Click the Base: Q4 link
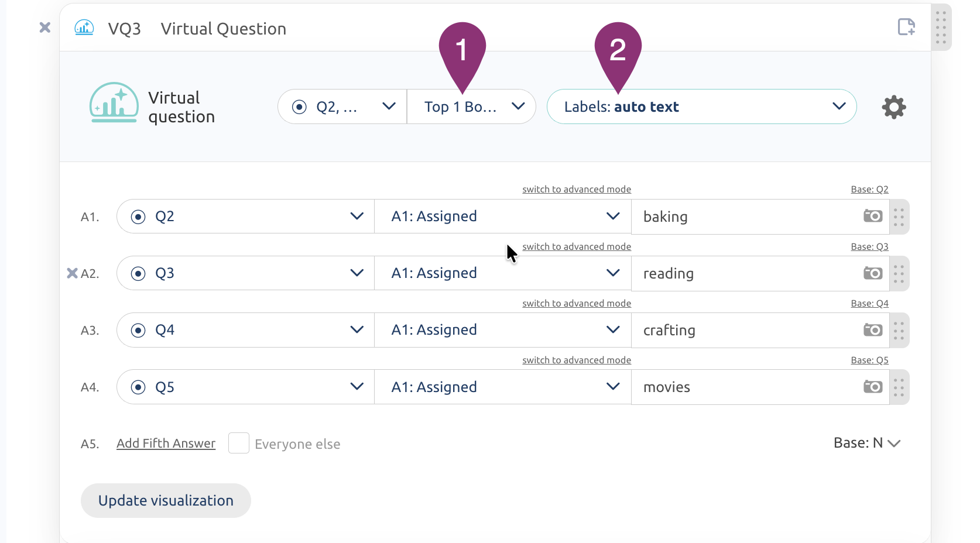Screen dimensions: 980x543 click(869, 303)
